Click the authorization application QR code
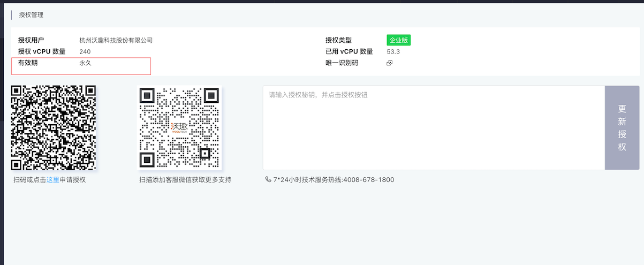This screenshot has width=644, height=265. (x=54, y=128)
